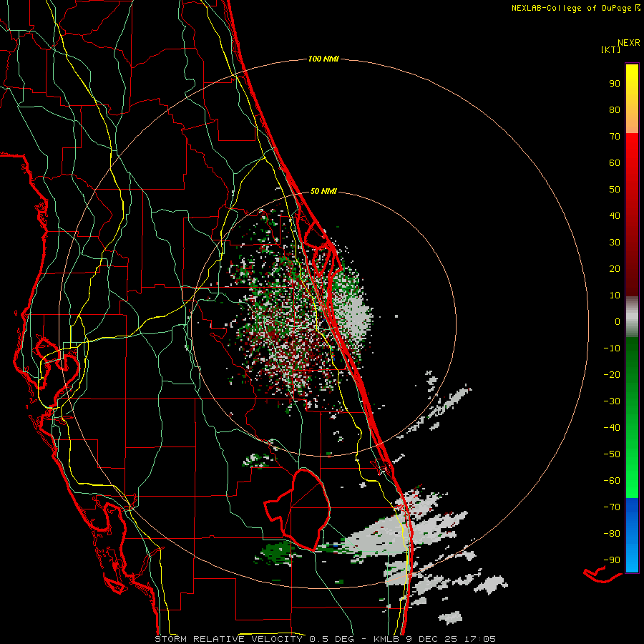Click the large gray echo near the southeast coast

(380, 538)
